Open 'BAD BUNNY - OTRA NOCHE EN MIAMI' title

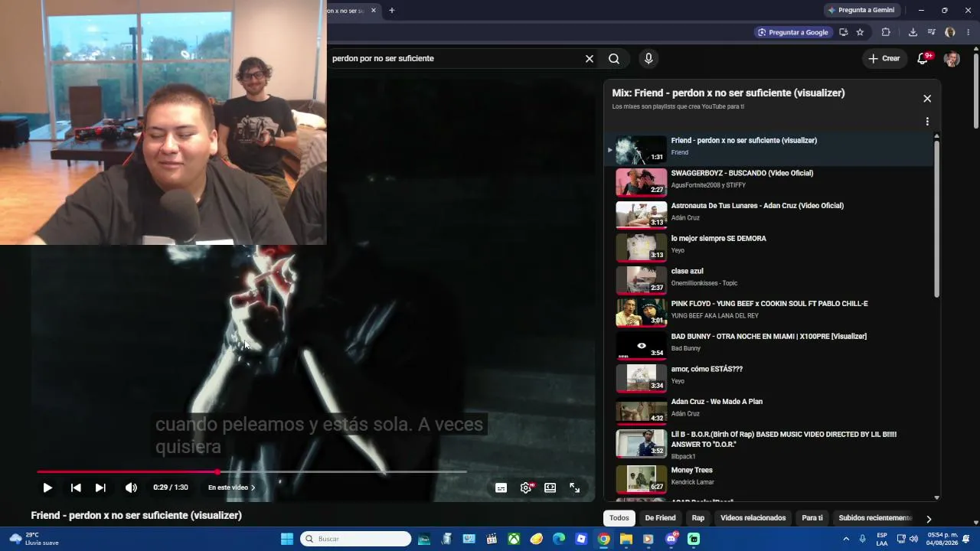click(769, 337)
